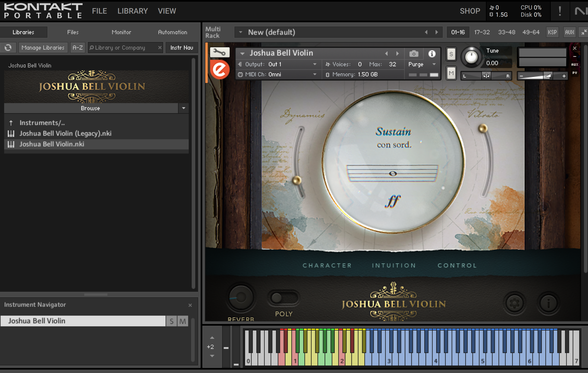The height and width of the screenshot is (373, 588).
Task: Open the gear settings knob in instrument footer
Action: [x=514, y=303]
